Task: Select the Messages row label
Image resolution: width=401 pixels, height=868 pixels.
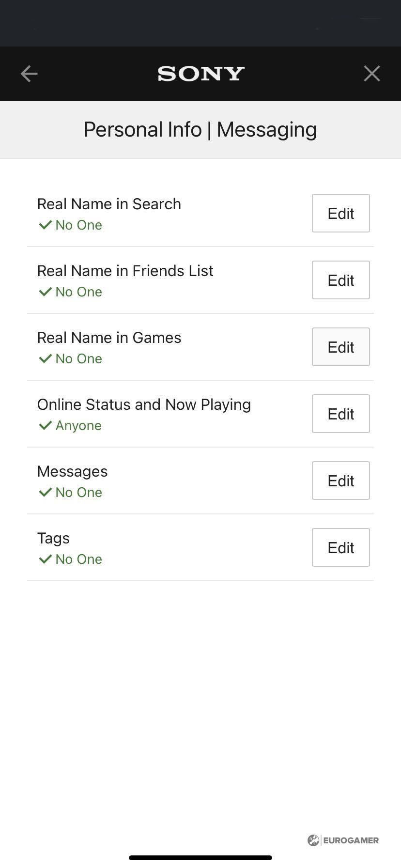Action: [72, 471]
